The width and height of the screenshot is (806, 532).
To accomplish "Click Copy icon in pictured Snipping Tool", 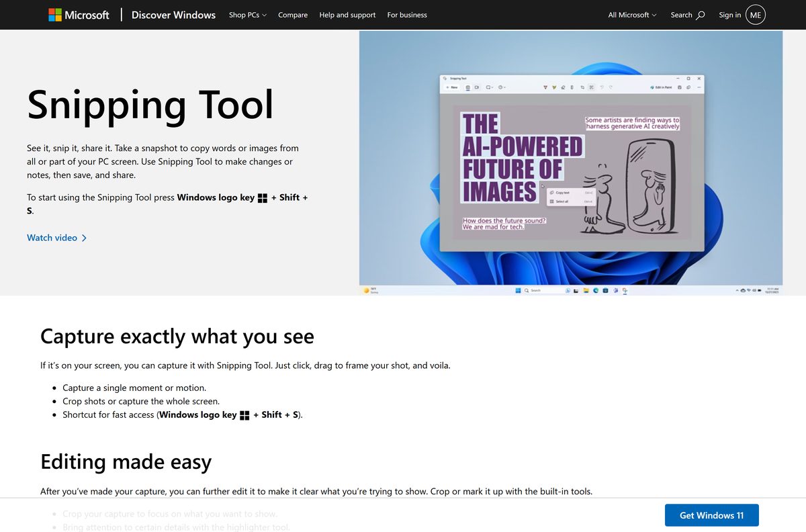I will tap(688, 87).
